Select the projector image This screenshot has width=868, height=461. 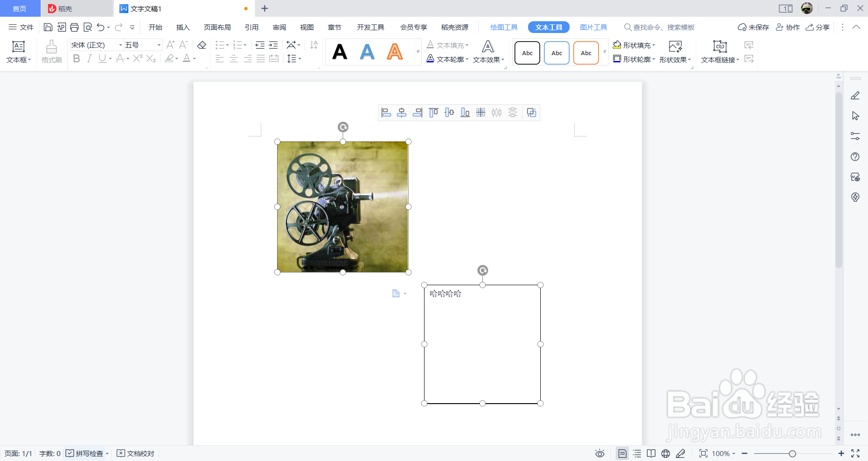343,207
